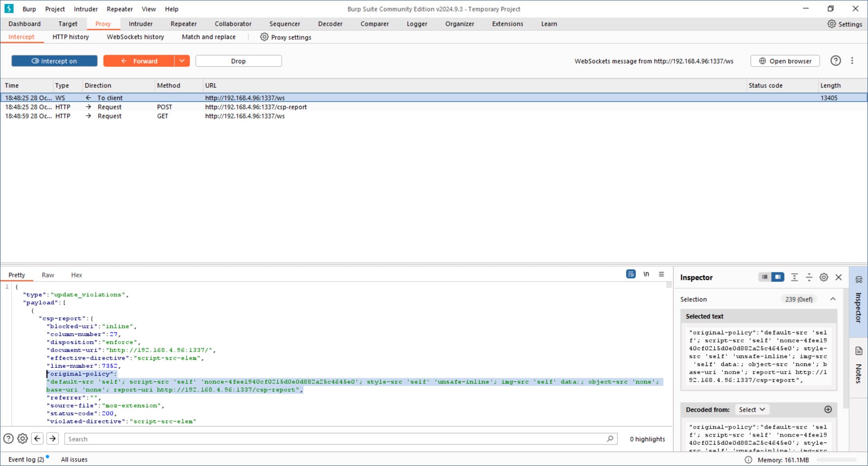Viewport: 868px width, 466px height.
Task: Close the Inspector panel
Action: (839, 277)
